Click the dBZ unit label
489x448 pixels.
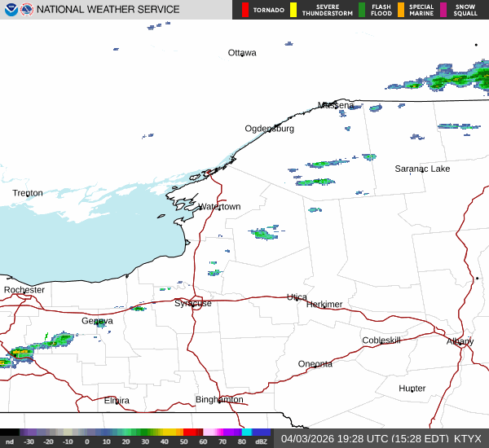(x=261, y=441)
